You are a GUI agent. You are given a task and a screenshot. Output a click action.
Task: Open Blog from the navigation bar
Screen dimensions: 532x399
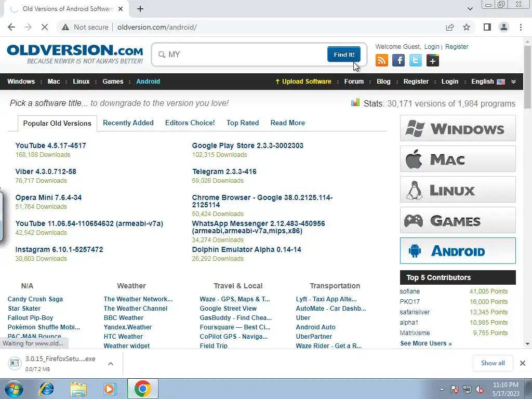(x=383, y=82)
